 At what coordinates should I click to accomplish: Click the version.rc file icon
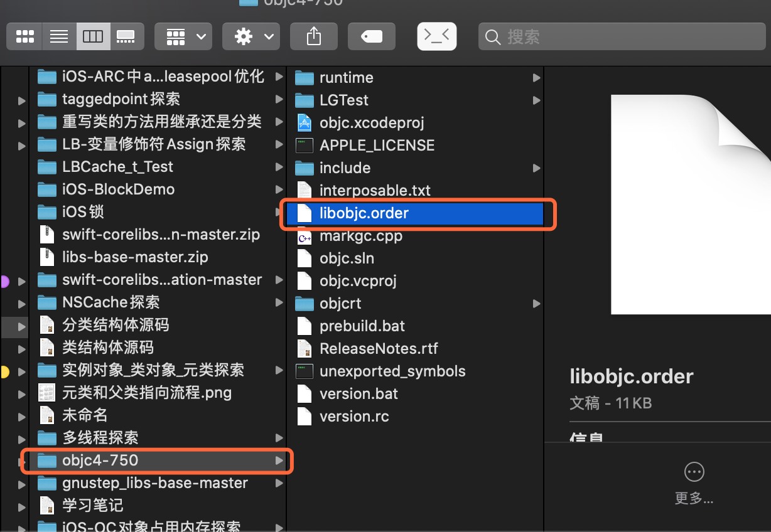[305, 417]
